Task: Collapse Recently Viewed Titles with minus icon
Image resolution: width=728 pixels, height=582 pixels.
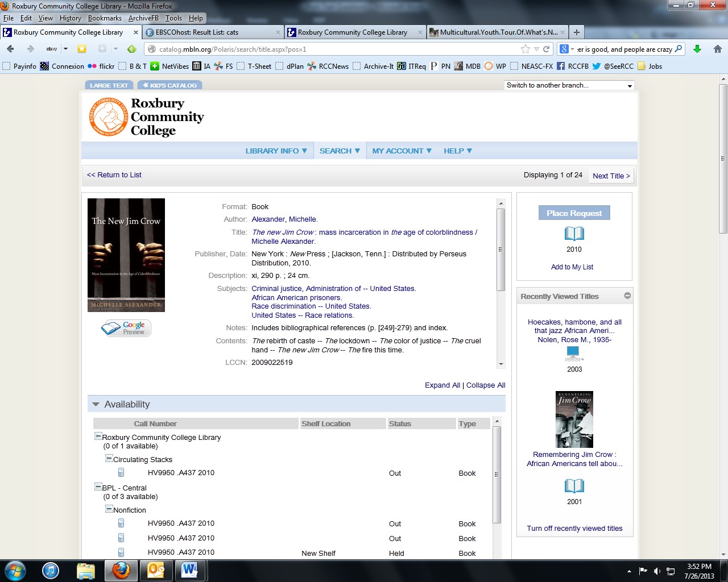Action: coord(627,296)
